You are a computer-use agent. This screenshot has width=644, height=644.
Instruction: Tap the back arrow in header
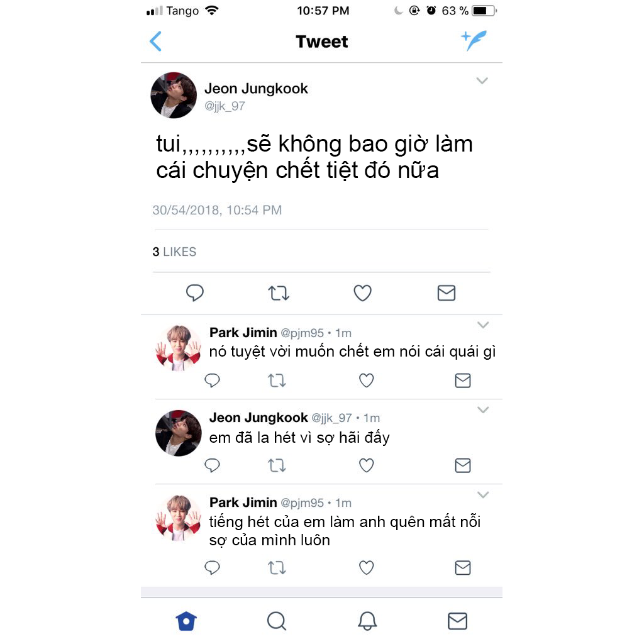coord(156,41)
